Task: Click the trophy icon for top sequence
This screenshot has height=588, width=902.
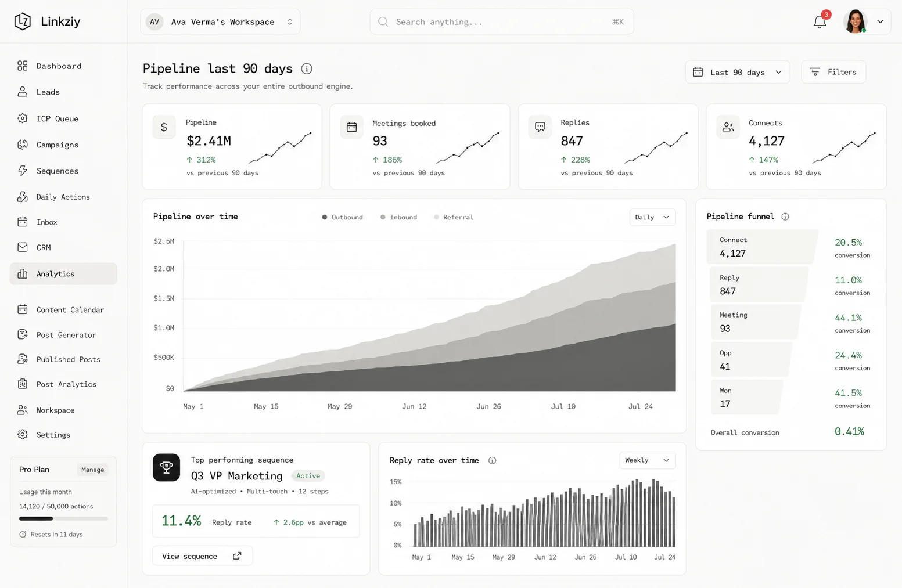Action: [x=167, y=467]
